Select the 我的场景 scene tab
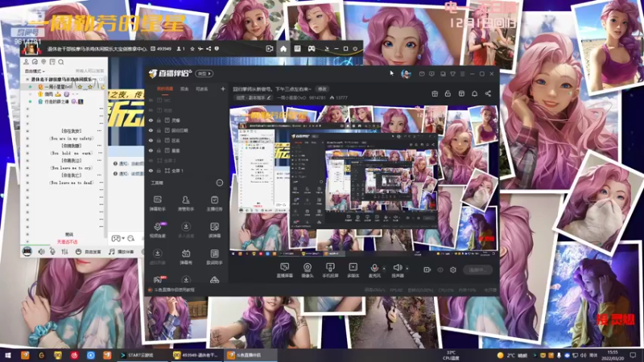 pyautogui.click(x=165, y=88)
